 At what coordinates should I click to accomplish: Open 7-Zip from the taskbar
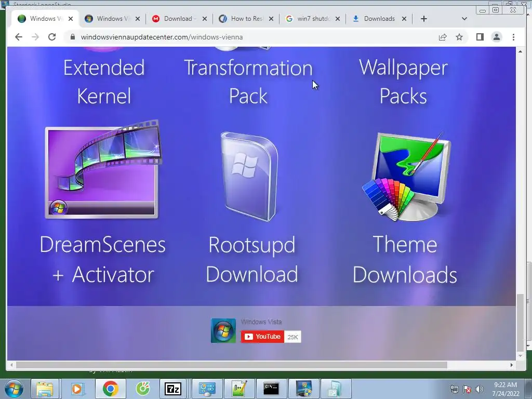pyautogui.click(x=172, y=389)
